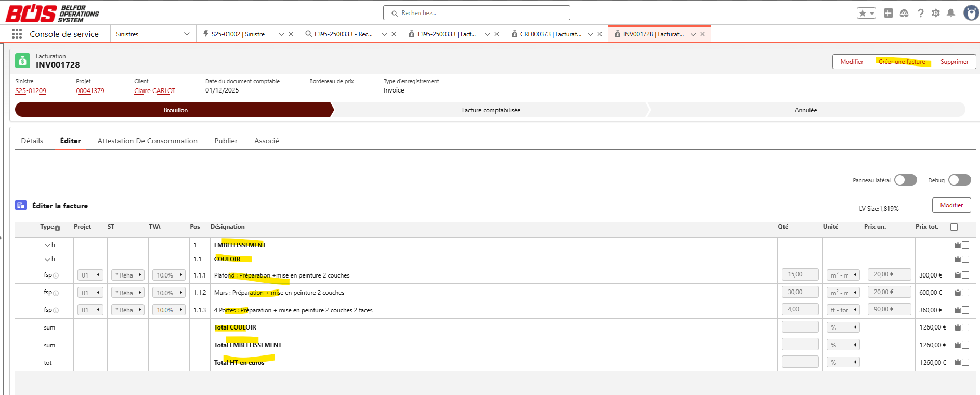Click Modifier button in record header
Viewport: 980px width, 395px height.
852,61
